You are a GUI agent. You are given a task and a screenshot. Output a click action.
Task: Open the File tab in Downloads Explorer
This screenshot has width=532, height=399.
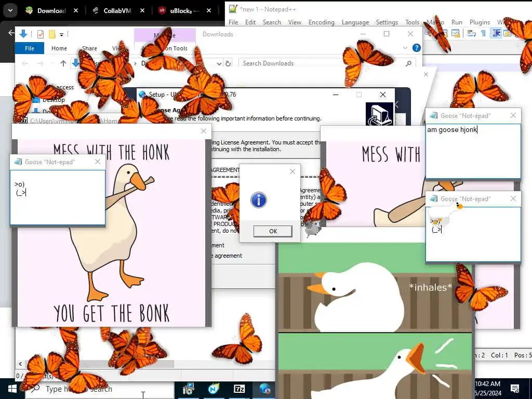tap(30, 48)
